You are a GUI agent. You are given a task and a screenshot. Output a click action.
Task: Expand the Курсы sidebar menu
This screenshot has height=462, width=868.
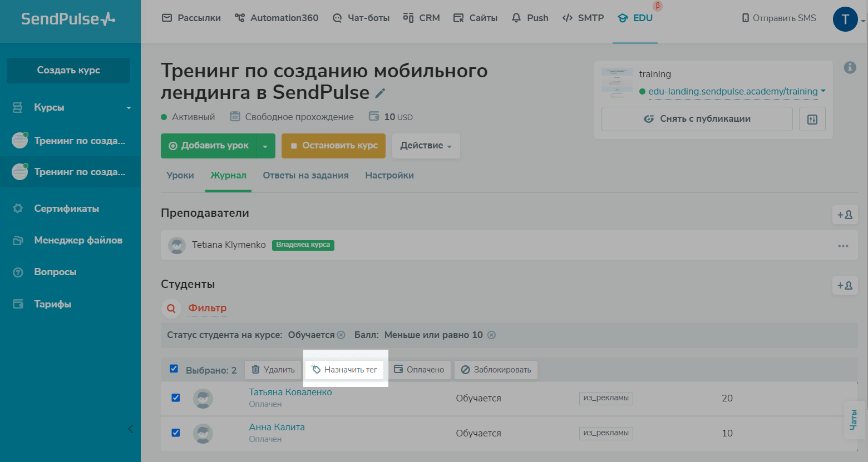coord(70,107)
